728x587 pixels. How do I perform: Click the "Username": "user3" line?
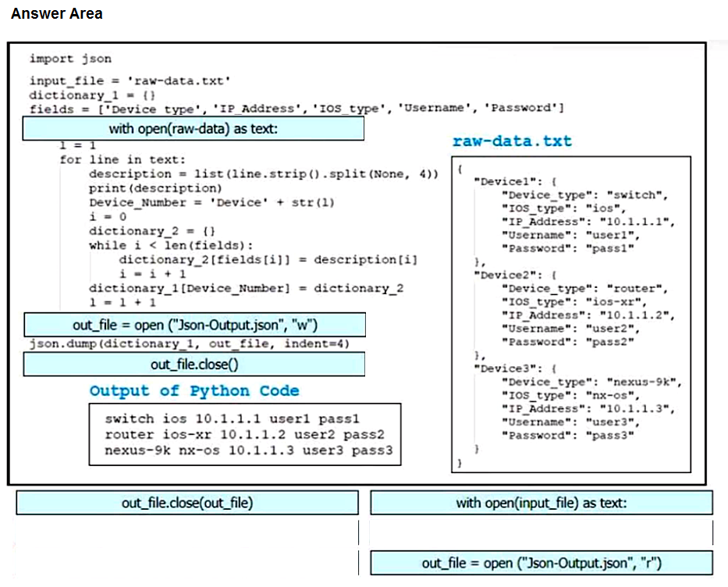570,422
